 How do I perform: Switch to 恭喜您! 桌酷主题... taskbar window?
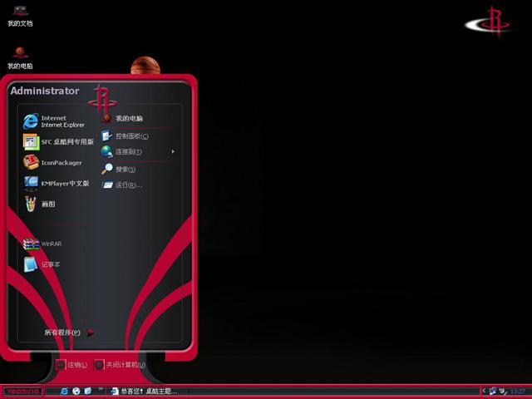coord(144,392)
